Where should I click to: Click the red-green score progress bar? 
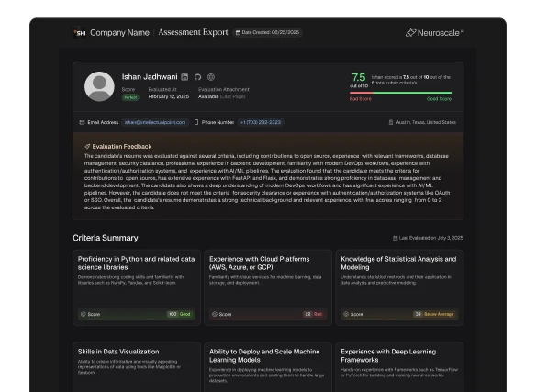pyautogui.click(x=401, y=93)
